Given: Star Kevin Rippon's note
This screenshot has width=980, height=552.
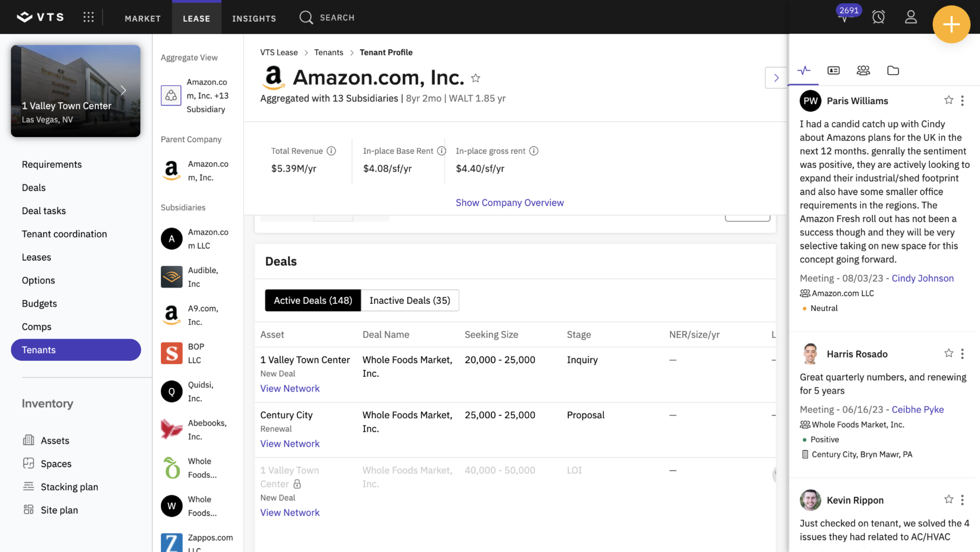Looking at the screenshot, I should (949, 500).
